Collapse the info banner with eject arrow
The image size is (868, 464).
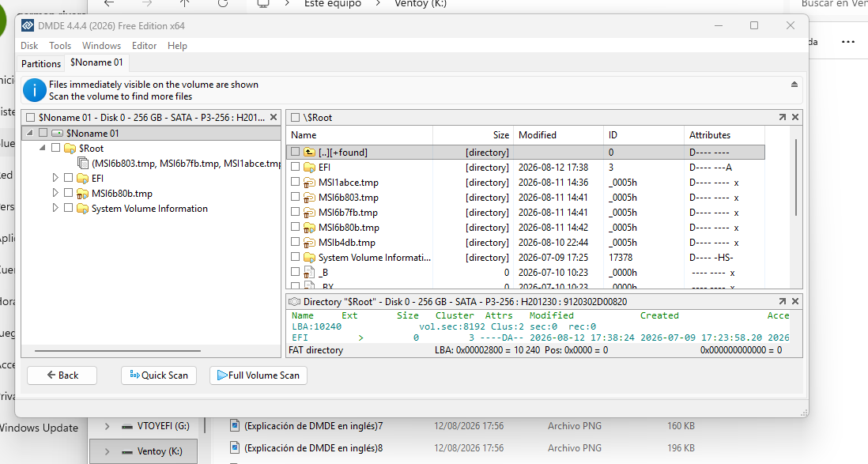point(794,84)
